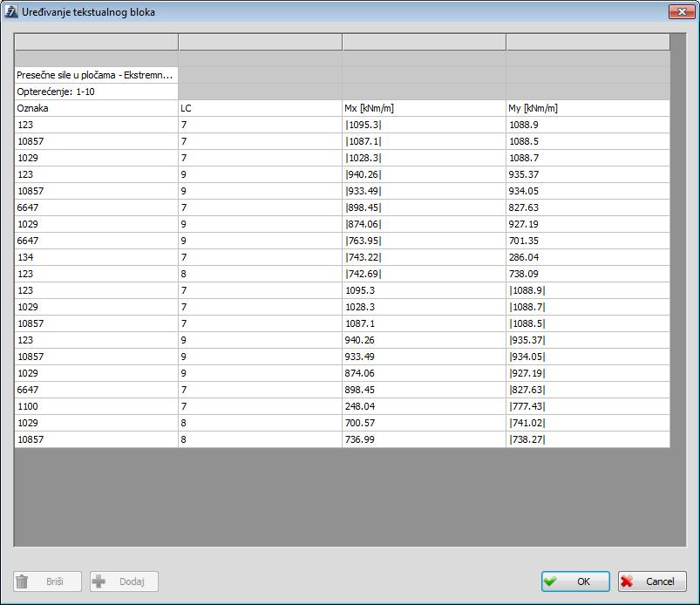Select the |743.22| Mx cell
The width and height of the screenshot is (700, 605).
(x=425, y=257)
